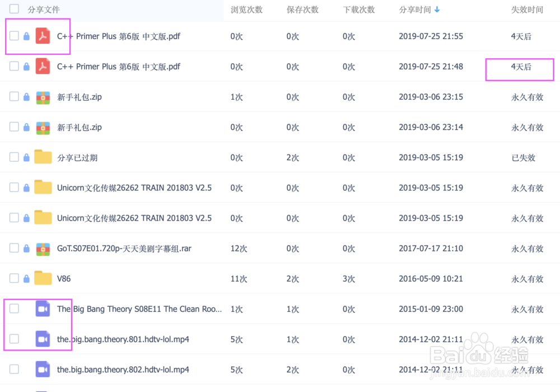
Task: Click the PDF icon of the 21:55 share
Action: pyautogui.click(x=43, y=36)
